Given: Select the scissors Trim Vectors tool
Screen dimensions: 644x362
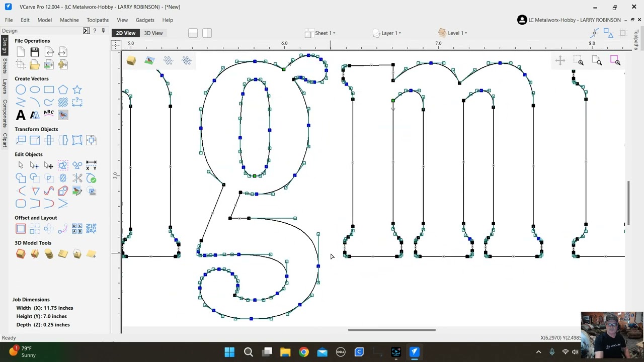Looking at the screenshot, I should (77, 178).
